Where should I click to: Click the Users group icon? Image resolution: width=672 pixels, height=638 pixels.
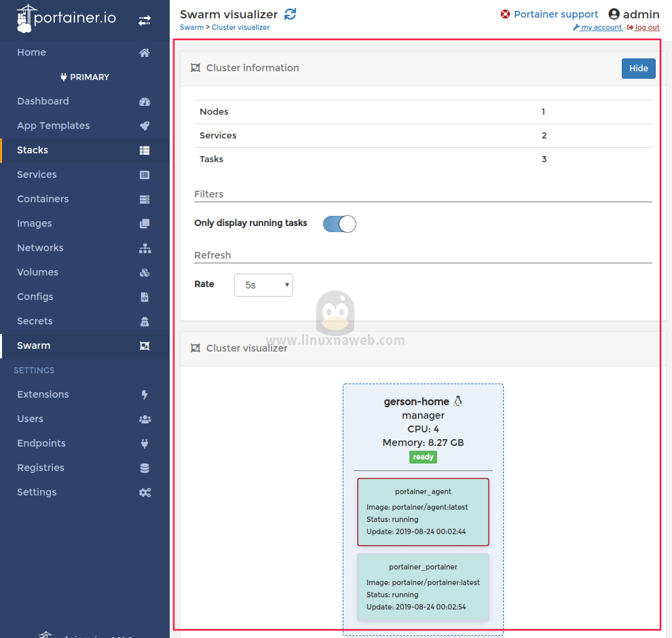145,419
